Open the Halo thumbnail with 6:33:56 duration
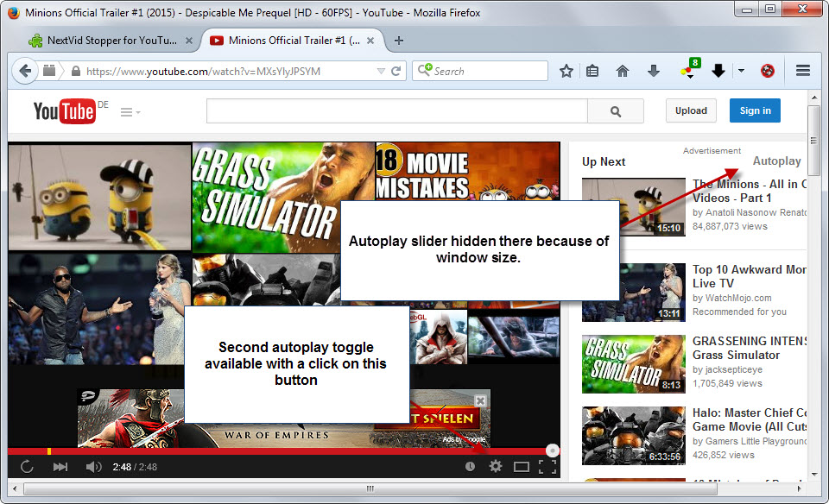 633,435
